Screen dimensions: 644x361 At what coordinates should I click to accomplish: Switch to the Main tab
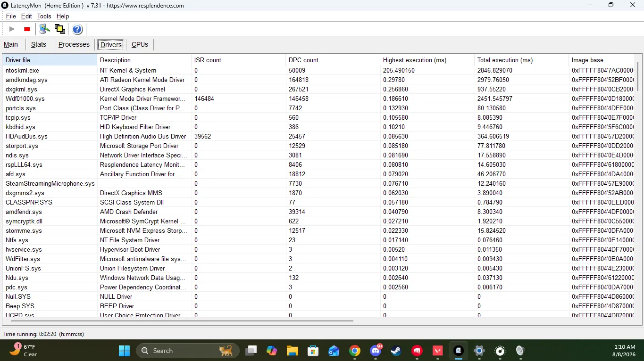pyautogui.click(x=11, y=44)
